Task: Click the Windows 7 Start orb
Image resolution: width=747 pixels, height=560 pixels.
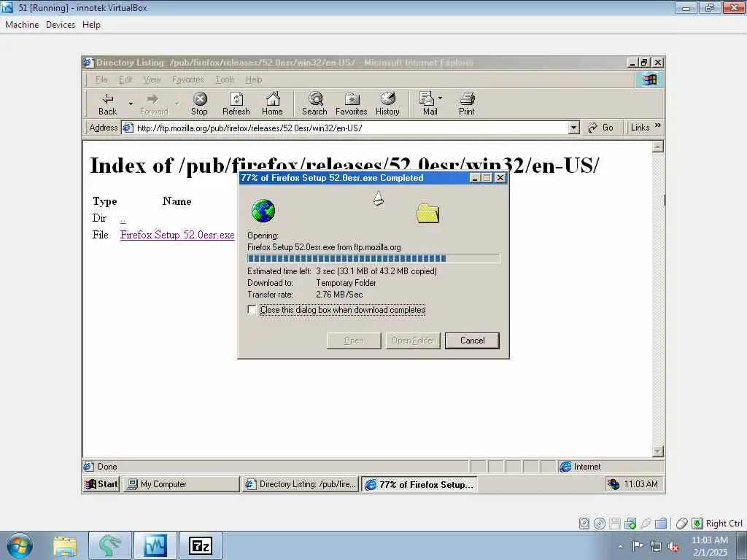Action: (20, 545)
